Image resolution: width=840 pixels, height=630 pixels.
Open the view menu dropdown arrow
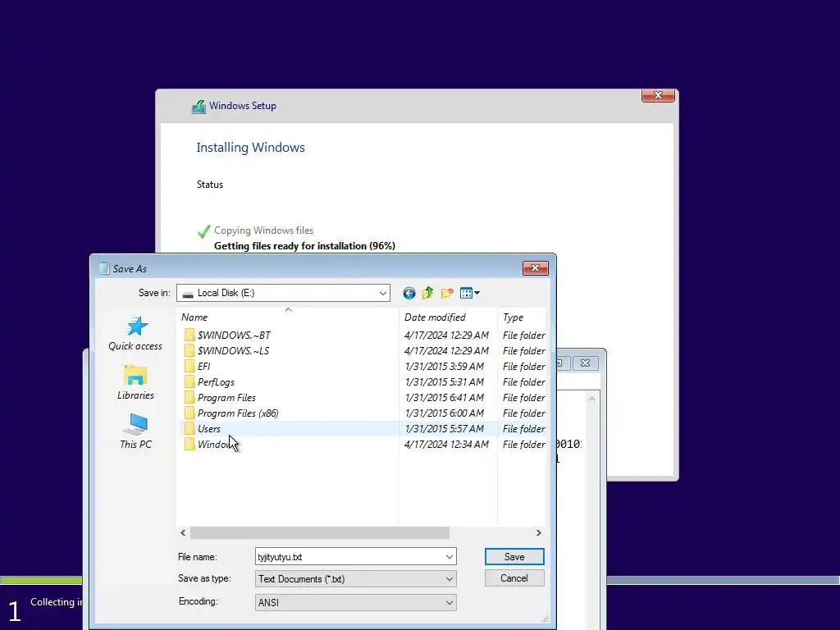pos(477,293)
